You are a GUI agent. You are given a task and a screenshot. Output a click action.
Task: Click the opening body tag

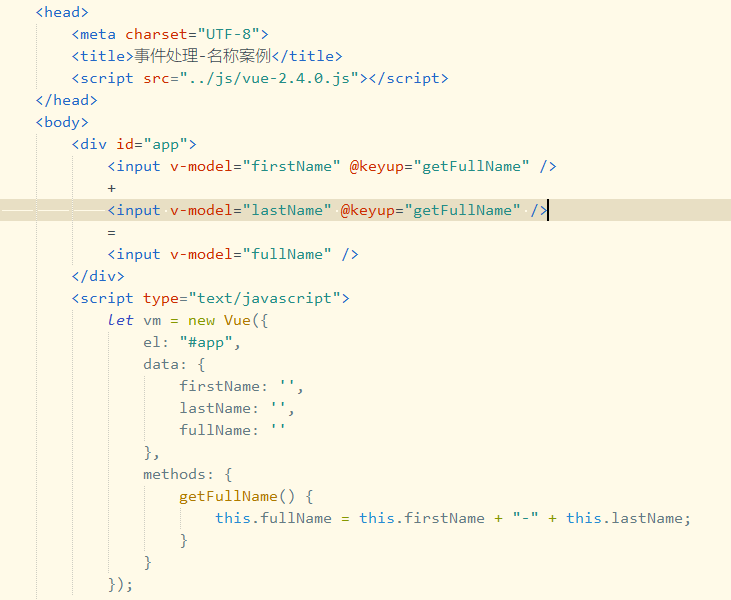(x=62, y=122)
